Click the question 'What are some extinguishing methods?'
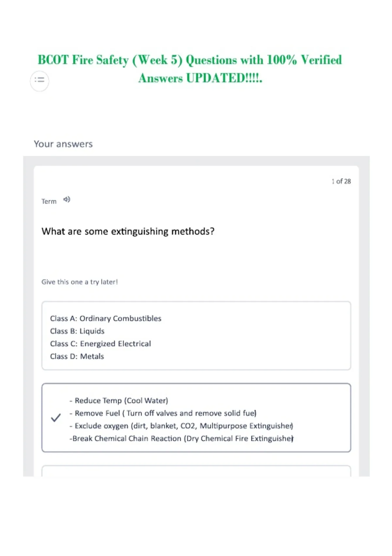 (128, 232)
